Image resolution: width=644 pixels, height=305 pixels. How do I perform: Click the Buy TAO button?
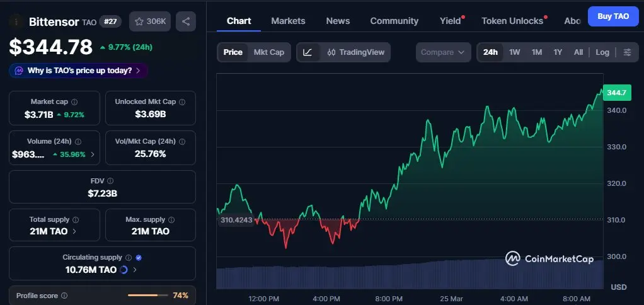point(613,16)
